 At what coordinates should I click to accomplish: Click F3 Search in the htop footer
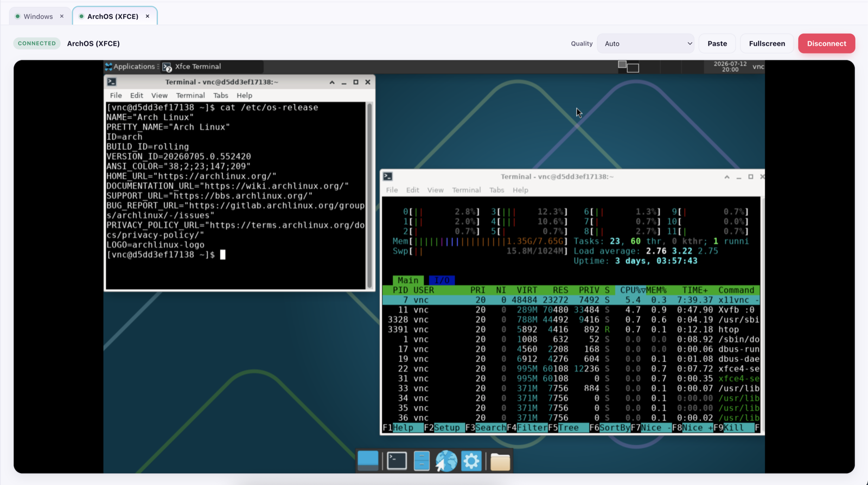pos(486,427)
